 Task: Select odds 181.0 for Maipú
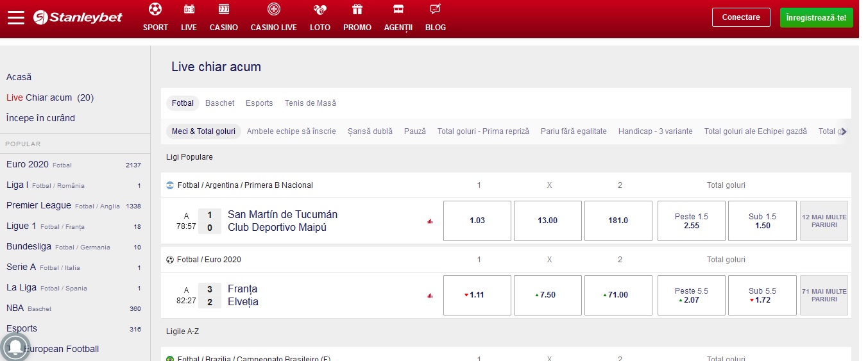[618, 221]
